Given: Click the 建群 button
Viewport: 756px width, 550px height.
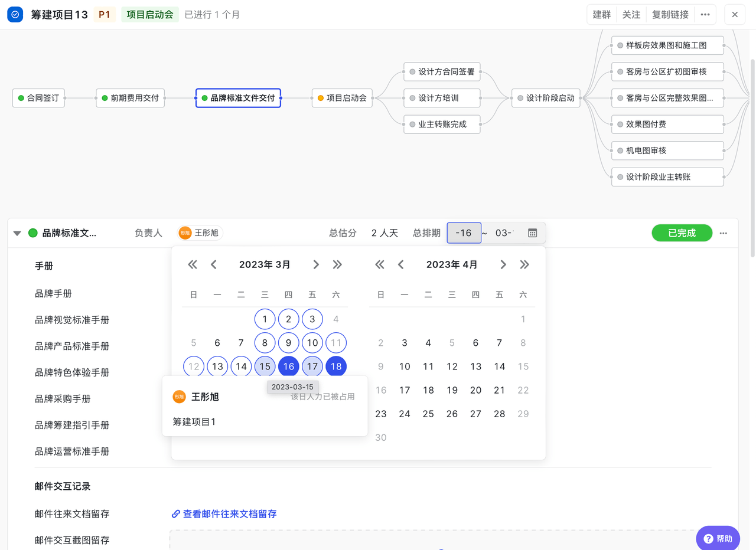Looking at the screenshot, I should point(602,15).
